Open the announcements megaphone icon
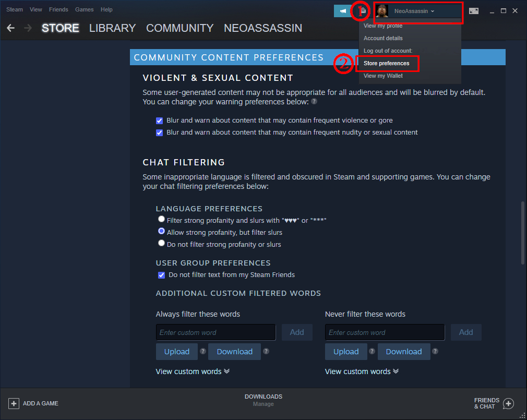 (342, 11)
